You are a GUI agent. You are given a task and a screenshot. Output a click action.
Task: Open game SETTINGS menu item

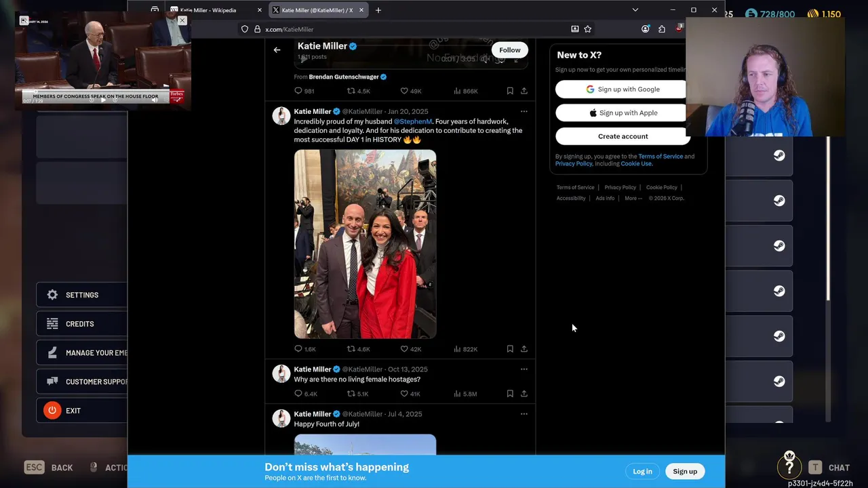pyautogui.click(x=82, y=295)
